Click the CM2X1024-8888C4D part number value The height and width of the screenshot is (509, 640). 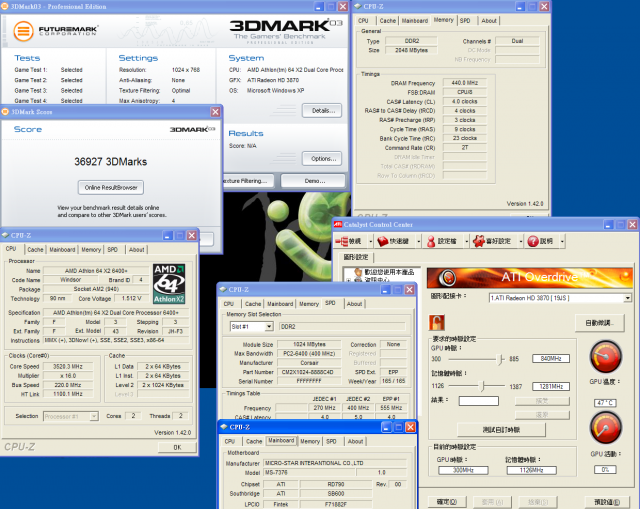pyautogui.click(x=309, y=372)
